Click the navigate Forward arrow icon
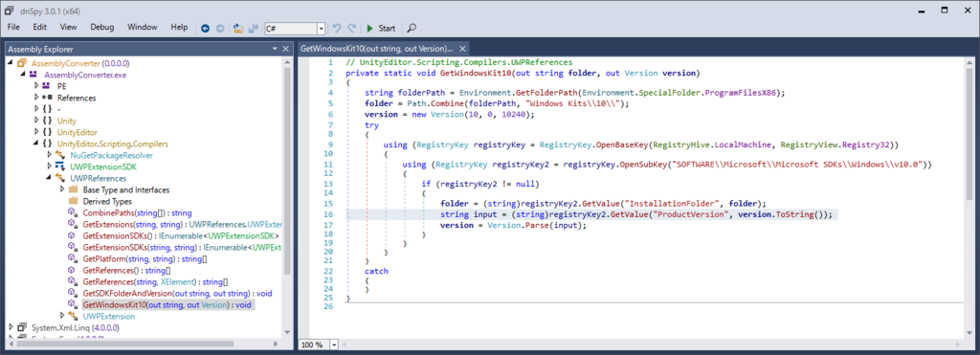This screenshot has width=980, height=355. coord(219,28)
